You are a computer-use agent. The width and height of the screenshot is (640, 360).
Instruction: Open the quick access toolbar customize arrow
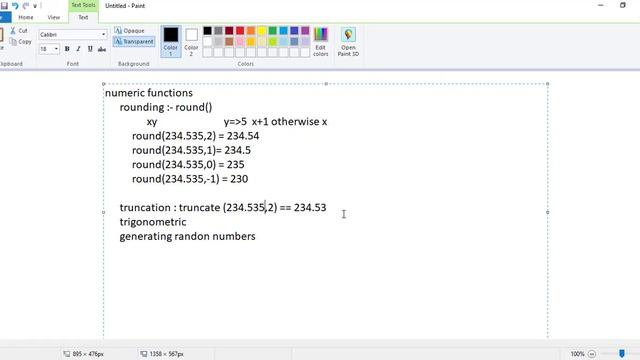pos(35,6)
